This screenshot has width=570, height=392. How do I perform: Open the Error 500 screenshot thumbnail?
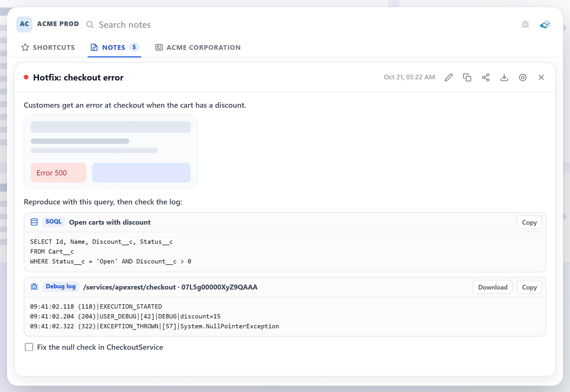pos(111,152)
